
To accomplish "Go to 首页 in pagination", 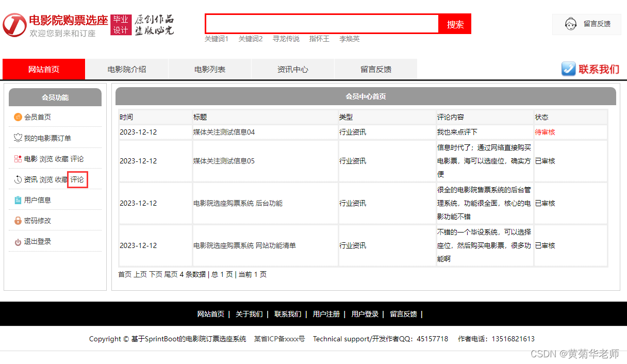I will 125,274.
